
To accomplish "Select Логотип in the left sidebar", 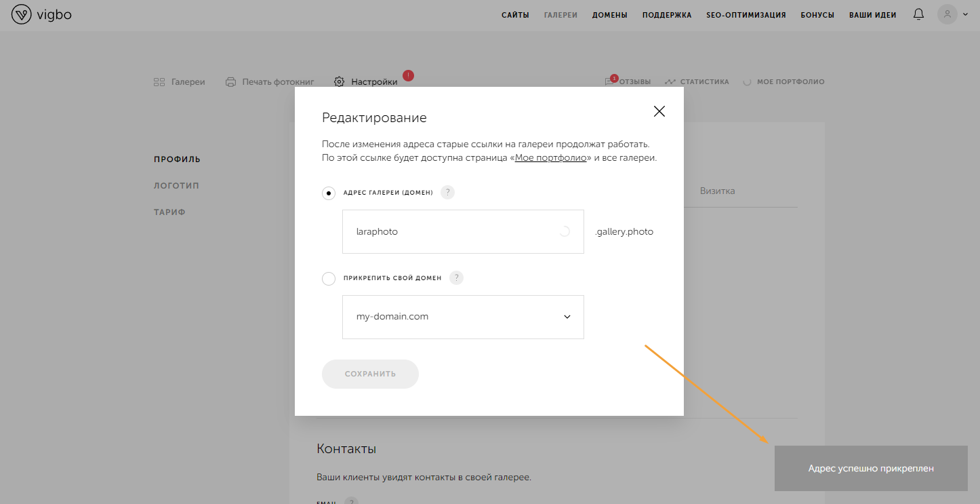I will 176,186.
